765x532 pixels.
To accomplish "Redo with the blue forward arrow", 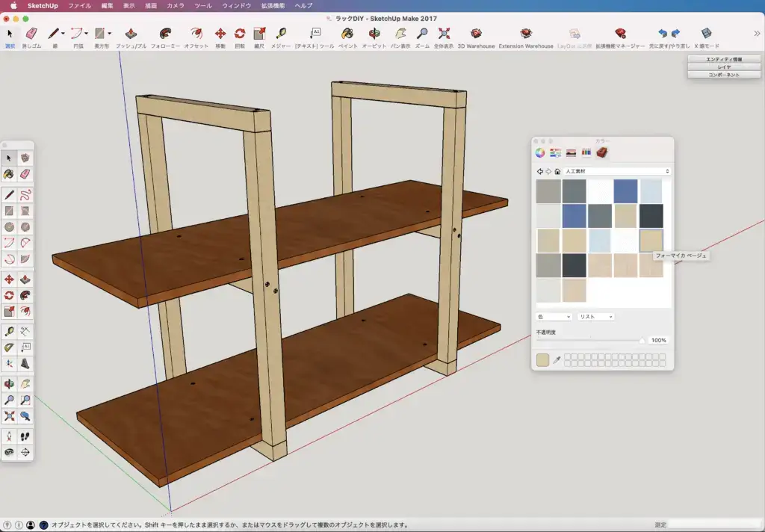I will pos(675,33).
